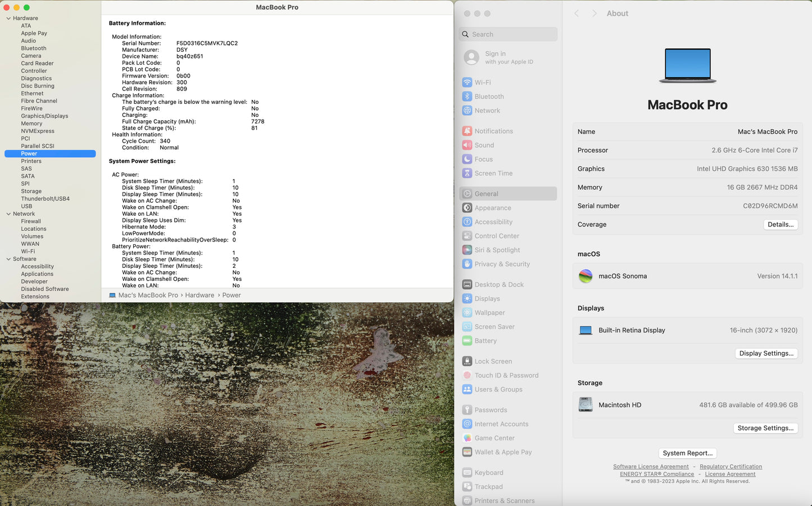The height and width of the screenshot is (506, 812).
Task: Select Graphics/Displays in hardware list
Action: point(44,116)
